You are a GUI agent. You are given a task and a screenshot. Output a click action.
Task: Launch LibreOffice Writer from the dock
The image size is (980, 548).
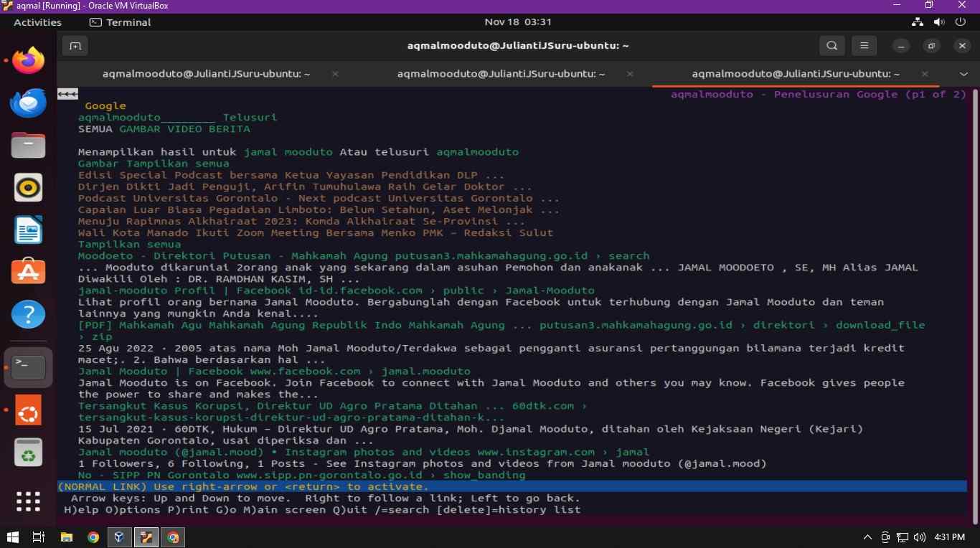28,230
